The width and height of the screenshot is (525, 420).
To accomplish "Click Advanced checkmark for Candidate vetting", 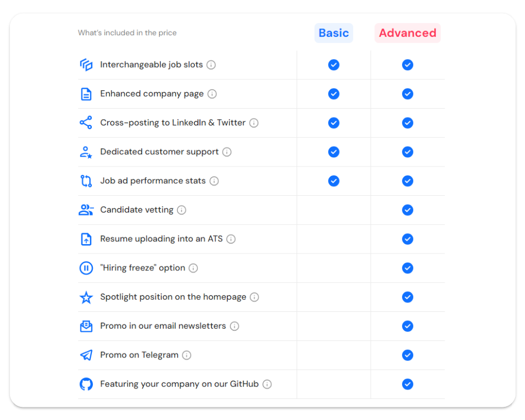I will pyautogui.click(x=407, y=210).
